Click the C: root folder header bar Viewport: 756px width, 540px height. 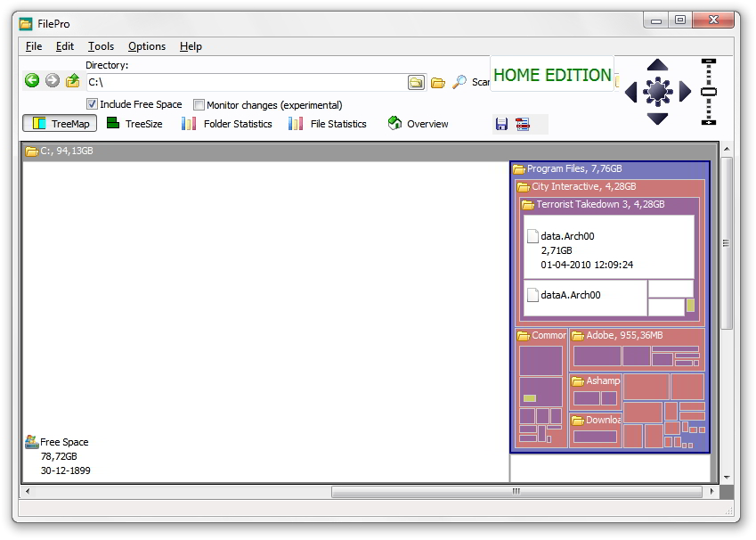coord(370,151)
